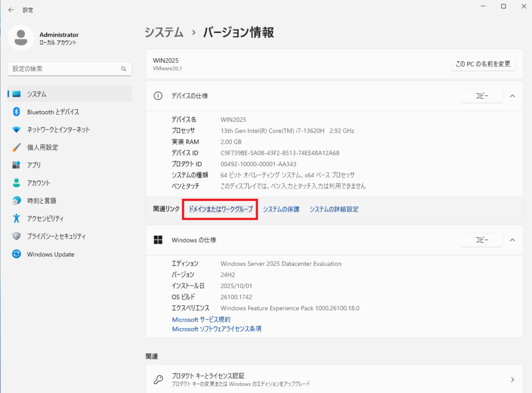Collapse the Windows の仕様 section chevron
532x393 pixels.
512,240
